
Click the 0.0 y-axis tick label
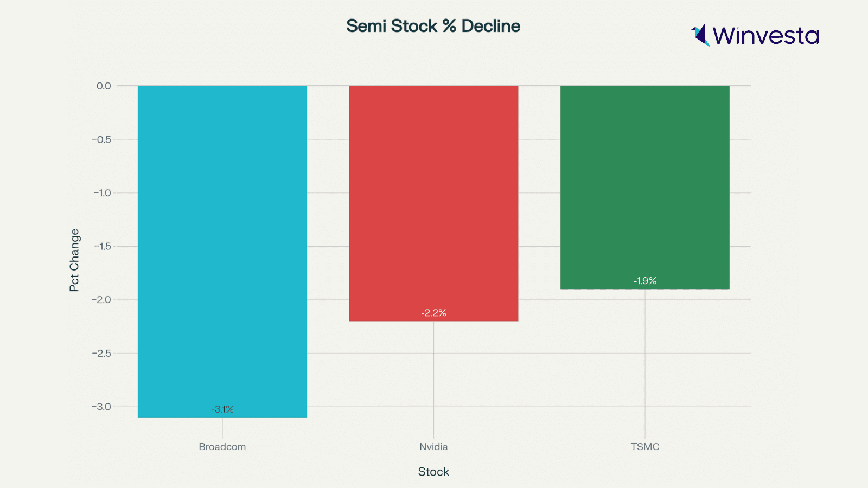[103, 86]
